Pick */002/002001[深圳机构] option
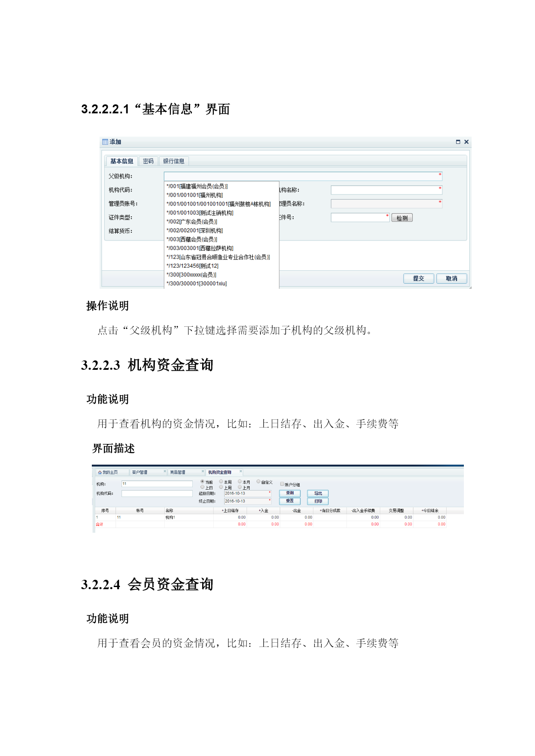 pos(194,231)
